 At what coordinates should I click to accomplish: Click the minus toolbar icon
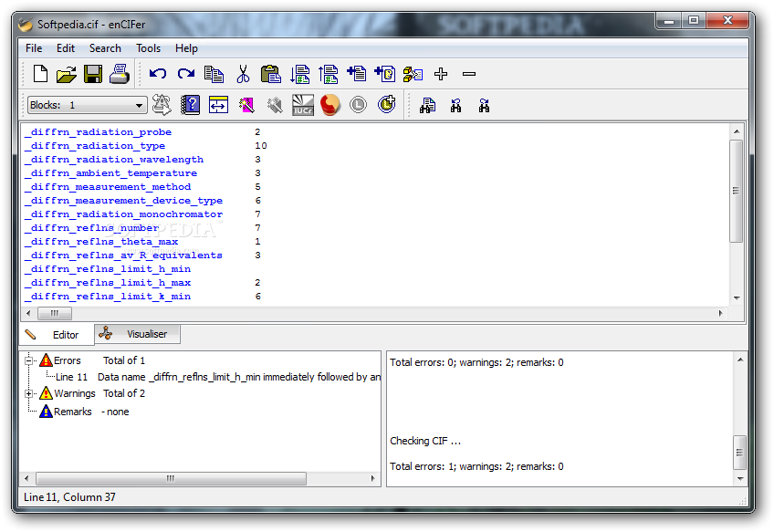(x=469, y=74)
